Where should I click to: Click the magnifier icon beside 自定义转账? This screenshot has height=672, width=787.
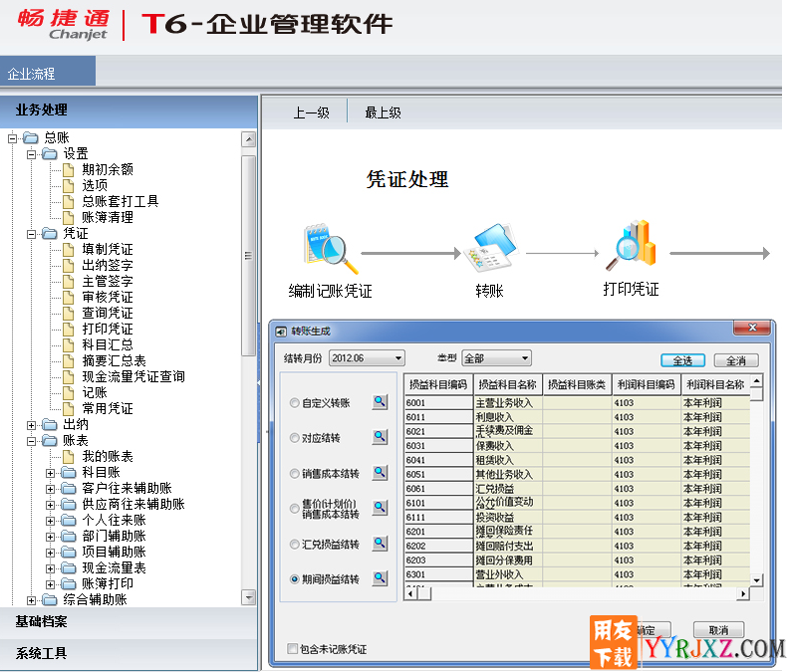point(380,401)
